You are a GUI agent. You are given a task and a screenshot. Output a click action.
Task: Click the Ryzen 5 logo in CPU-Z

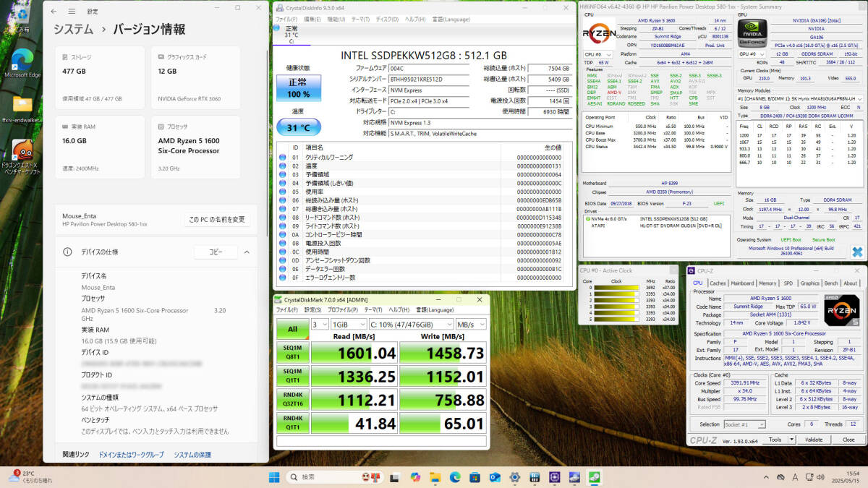tap(841, 311)
